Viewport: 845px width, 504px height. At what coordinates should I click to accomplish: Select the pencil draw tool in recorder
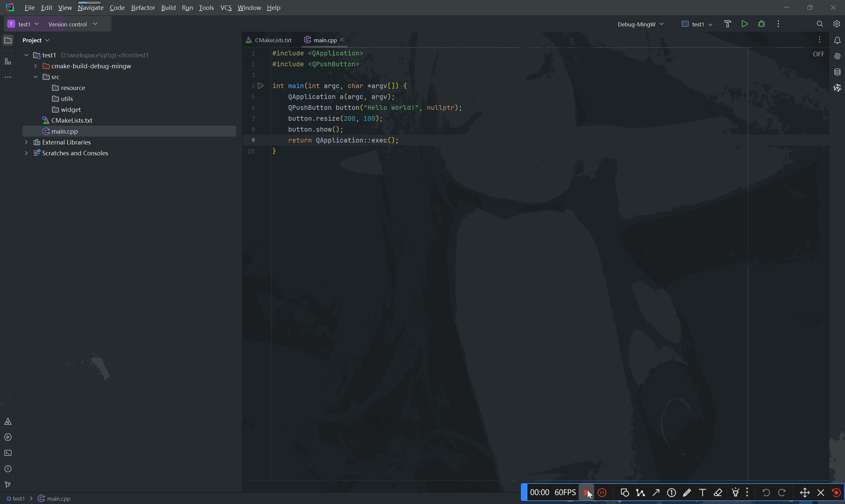(x=687, y=492)
